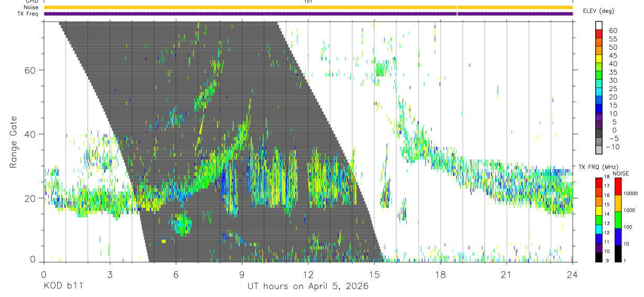The image size is (644, 297).
Task: Pick the cyan 20–25 elevation swatch
Action: [x=599, y=92]
